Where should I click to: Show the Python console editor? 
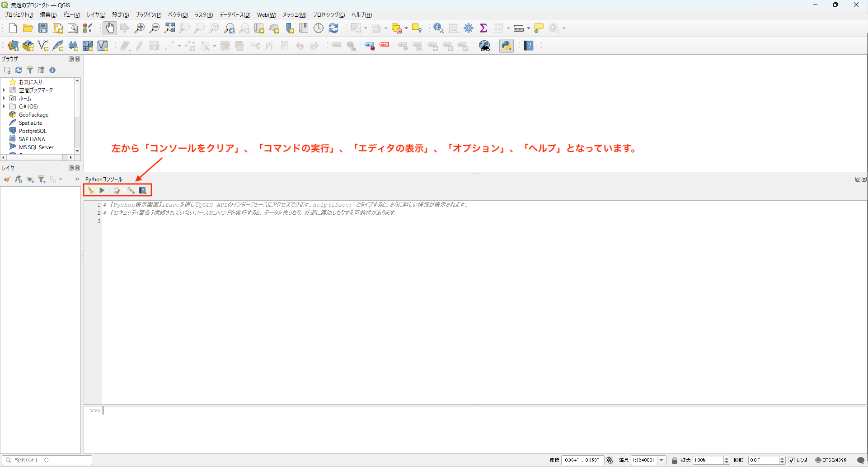click(x=117, y=190)
